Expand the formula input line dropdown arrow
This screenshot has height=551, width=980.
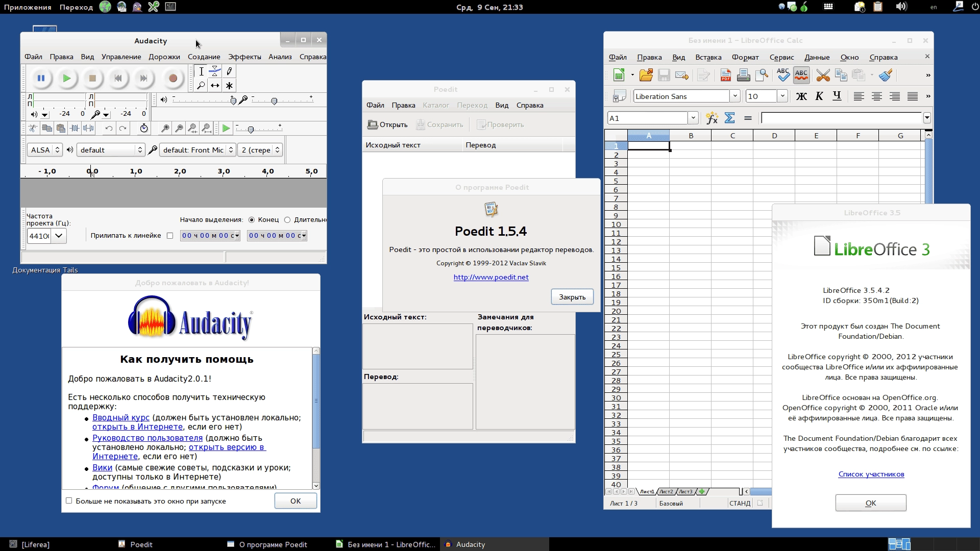(927, 118)
